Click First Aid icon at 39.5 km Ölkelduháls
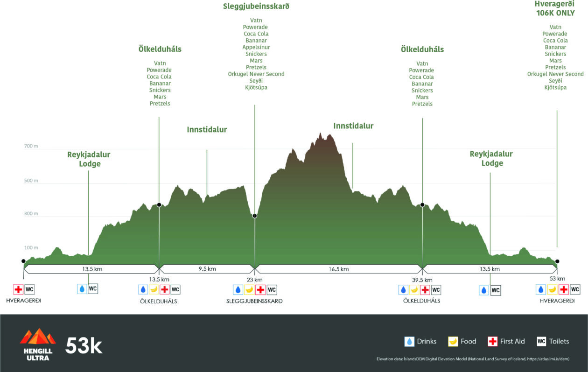This screenshot has width=588, height=372. (x=425, y=290)
